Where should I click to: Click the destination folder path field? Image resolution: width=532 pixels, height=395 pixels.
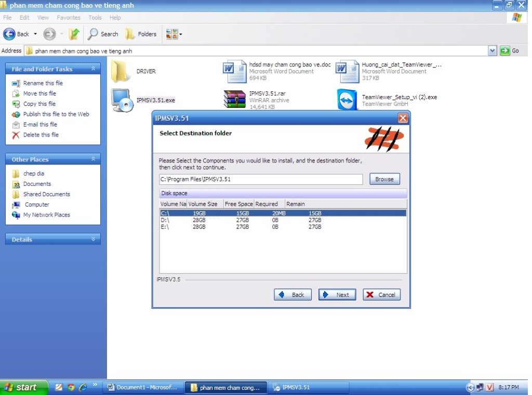[260, 179]
